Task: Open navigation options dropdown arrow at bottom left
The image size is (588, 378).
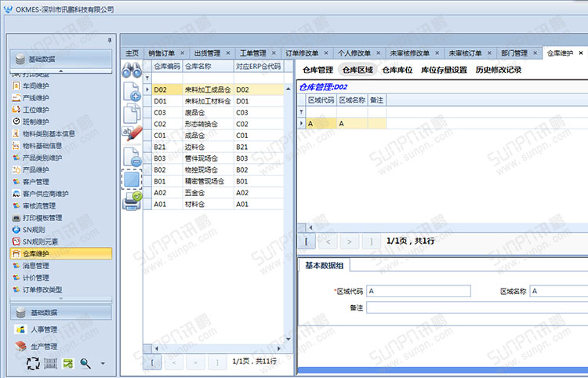Action: click(102, 364)
